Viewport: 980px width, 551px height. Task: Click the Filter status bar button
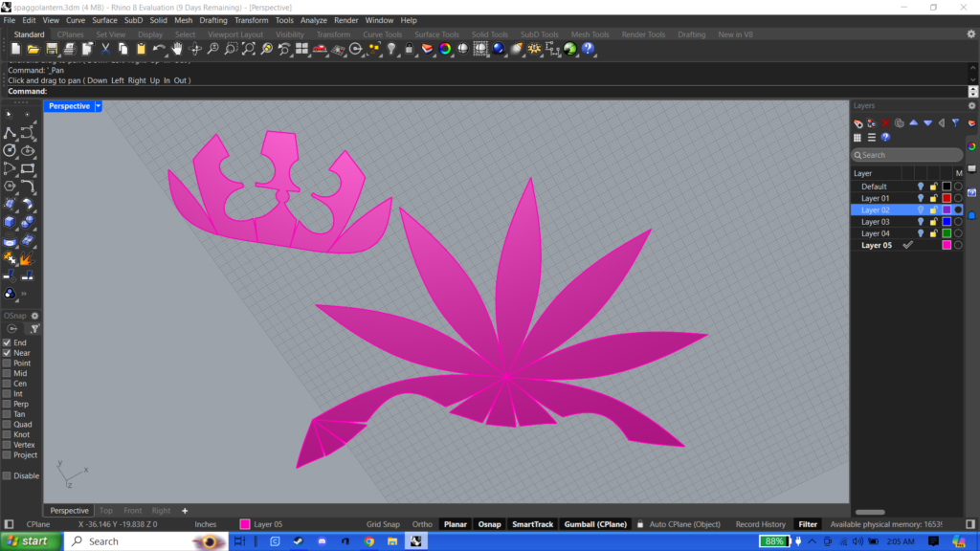(x=808, y=524)
